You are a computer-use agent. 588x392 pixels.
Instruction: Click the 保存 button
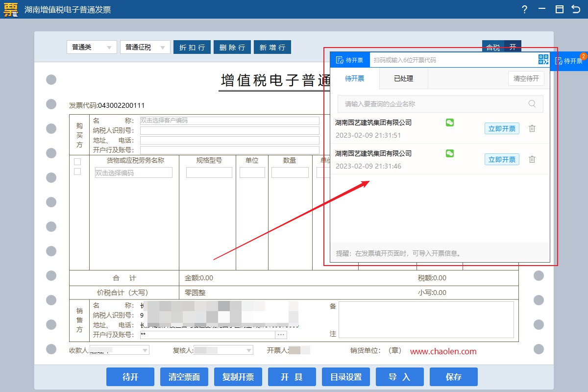454,377
